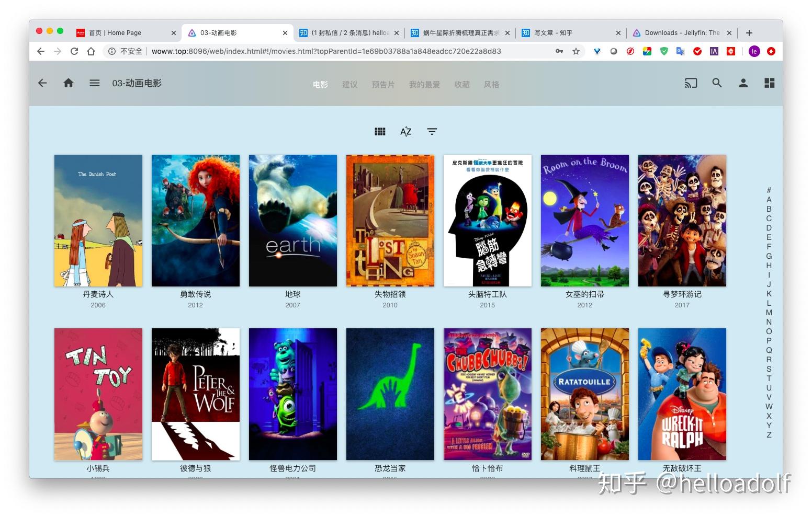812x517 pixels.
Task: Jump to letter M in alphabet picker
Action: point(769,313)
